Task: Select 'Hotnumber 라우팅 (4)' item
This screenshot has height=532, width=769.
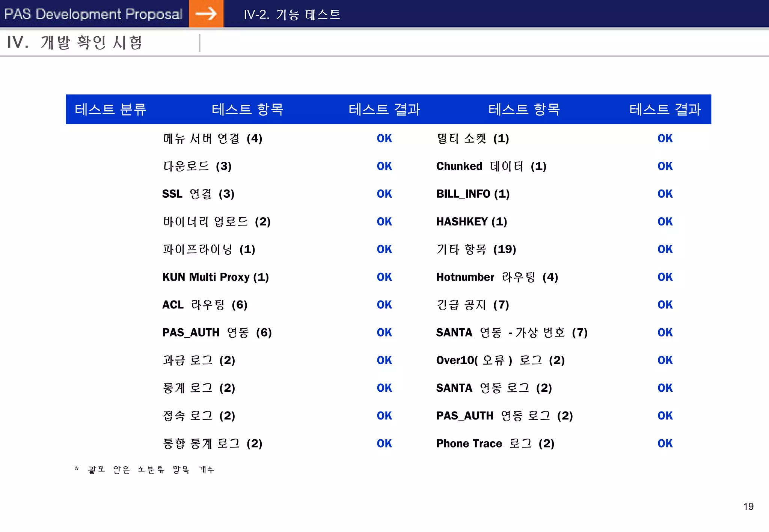Action: pos(497,277)
